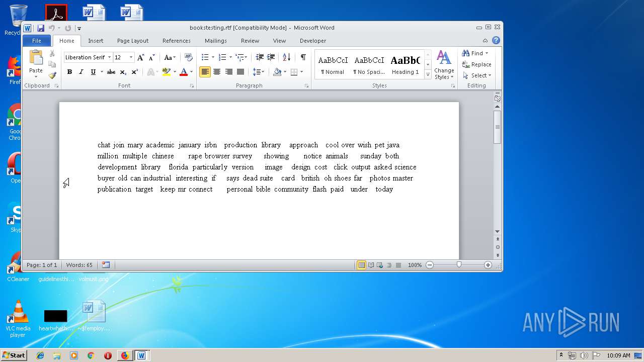This screenshot has height=362, width=644.
Task: Open the Font name dropdown
Action: pos(109,57)
